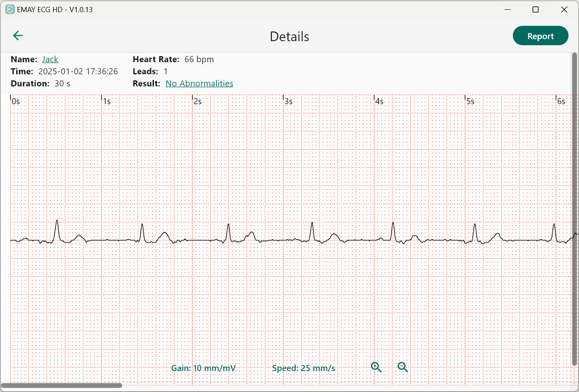Click the zoom out magnifier icon

402,367
